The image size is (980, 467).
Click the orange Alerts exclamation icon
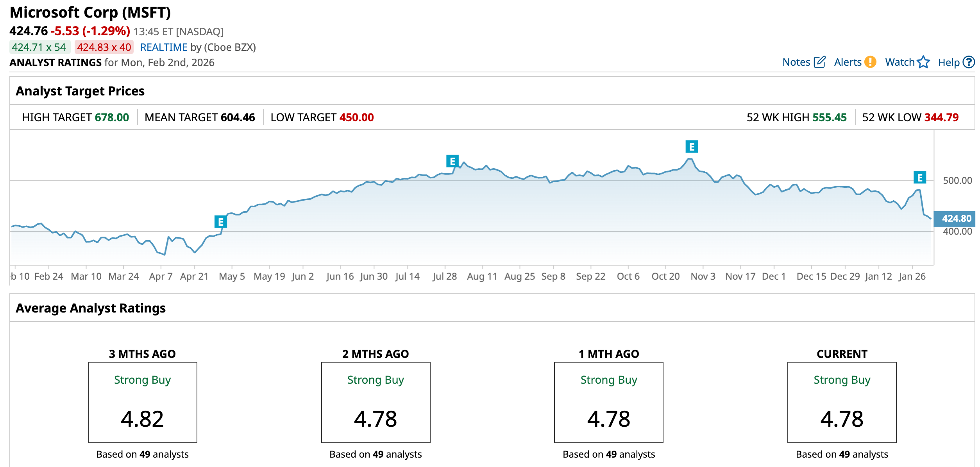[x=870, y=62]
